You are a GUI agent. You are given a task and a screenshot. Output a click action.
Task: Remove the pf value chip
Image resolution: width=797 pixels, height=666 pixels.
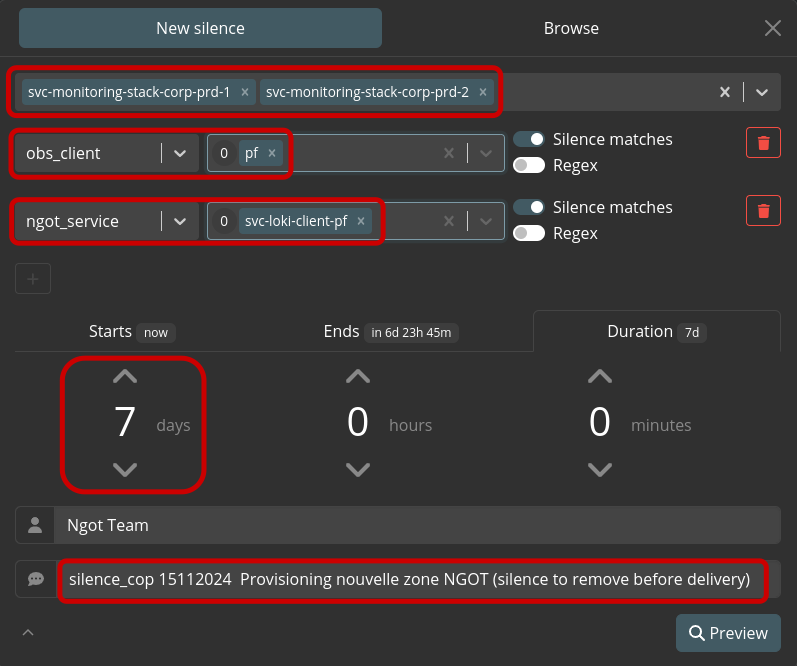(272, 153)
